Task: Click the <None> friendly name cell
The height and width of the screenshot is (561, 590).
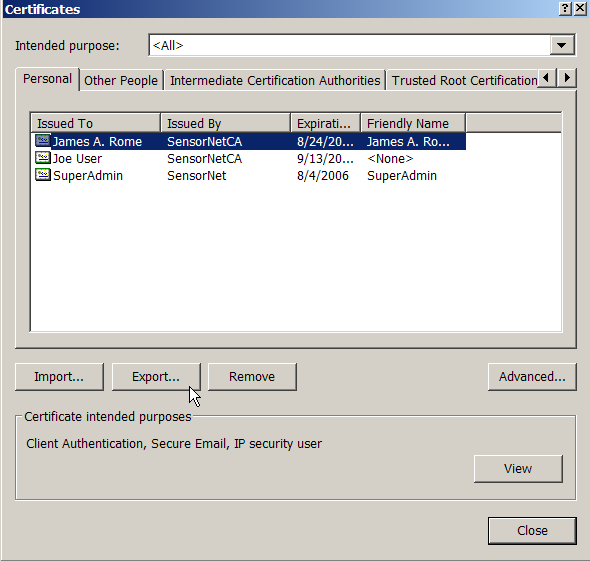Action: click(390, 158)
